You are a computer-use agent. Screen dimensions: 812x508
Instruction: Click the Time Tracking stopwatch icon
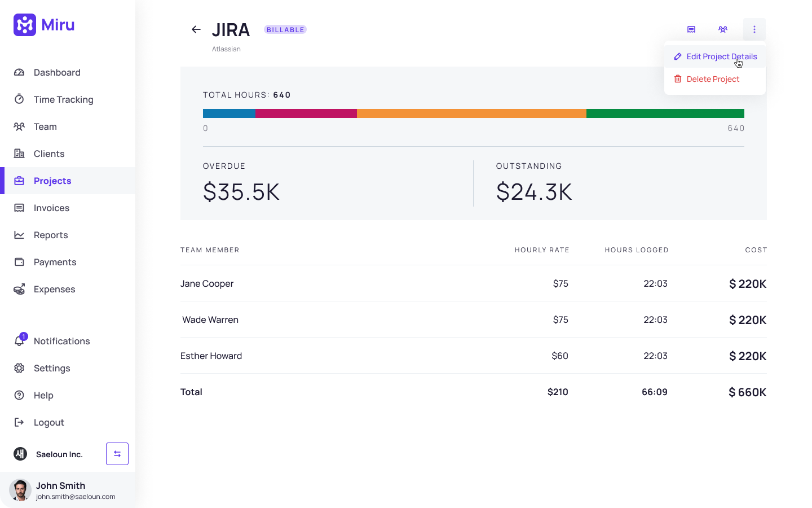(19, 99)
